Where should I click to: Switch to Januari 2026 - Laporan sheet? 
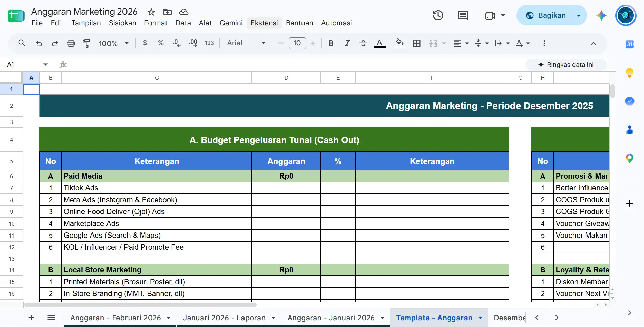tap(224, 318)
